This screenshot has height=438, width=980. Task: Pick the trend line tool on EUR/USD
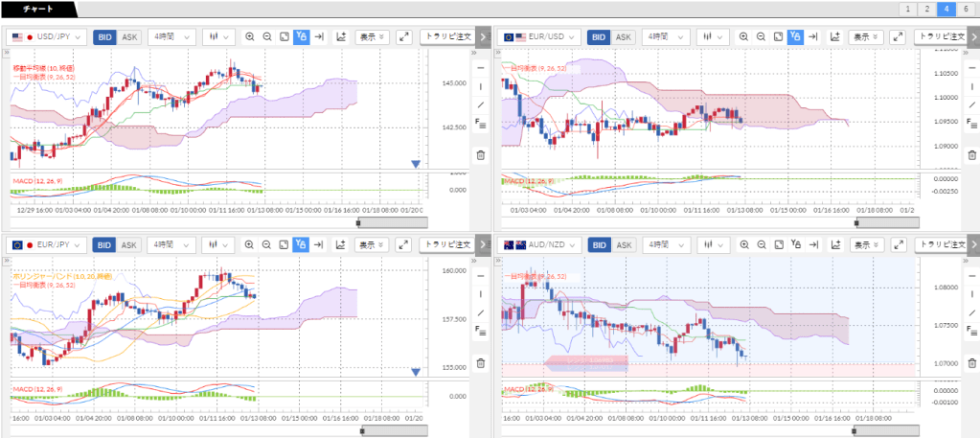pyautogui.click(x=971, y=104)
